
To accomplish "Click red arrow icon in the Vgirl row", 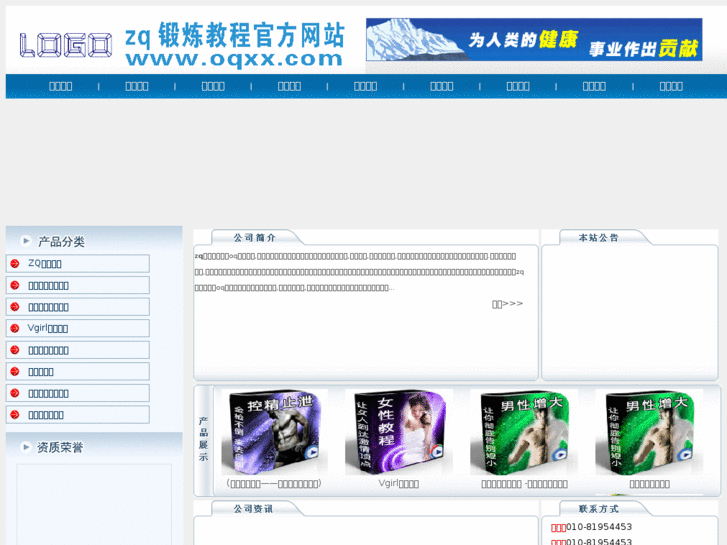I will 15,328.
